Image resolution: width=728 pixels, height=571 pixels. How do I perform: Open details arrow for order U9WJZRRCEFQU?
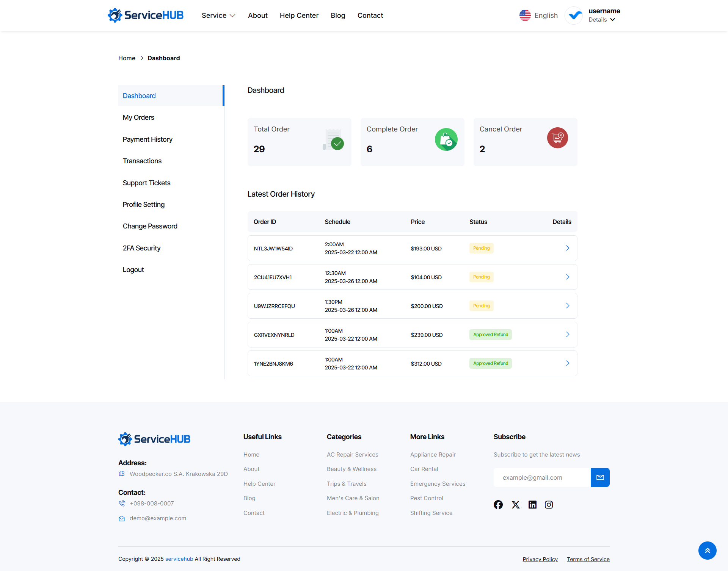(x=568, y=306)
